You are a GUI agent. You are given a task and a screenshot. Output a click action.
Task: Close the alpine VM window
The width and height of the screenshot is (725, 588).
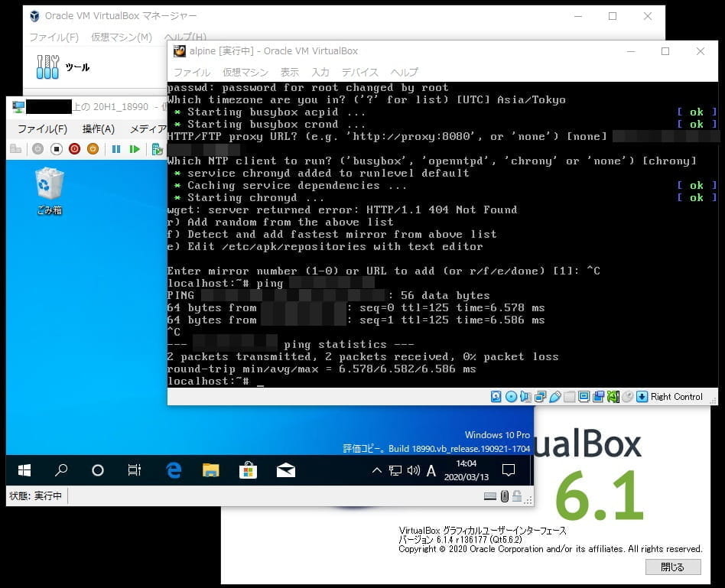point(701,51)
